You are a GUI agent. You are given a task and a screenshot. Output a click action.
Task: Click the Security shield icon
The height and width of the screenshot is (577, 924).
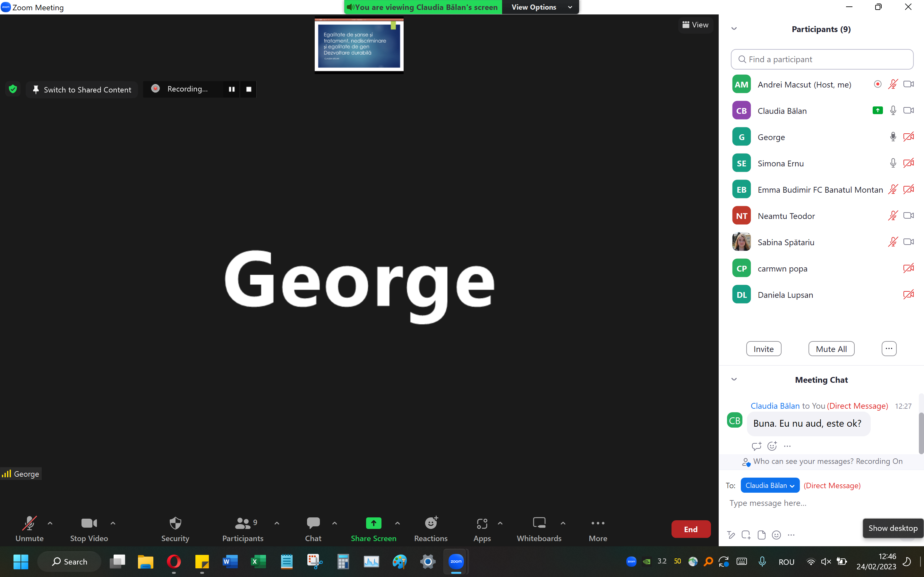(x=175, y=523)
